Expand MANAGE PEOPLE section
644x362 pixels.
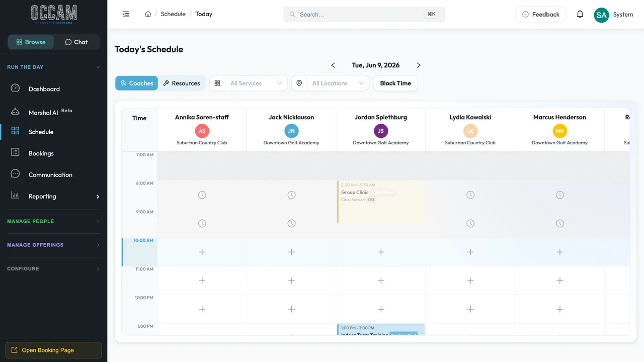tap(53, 221)
